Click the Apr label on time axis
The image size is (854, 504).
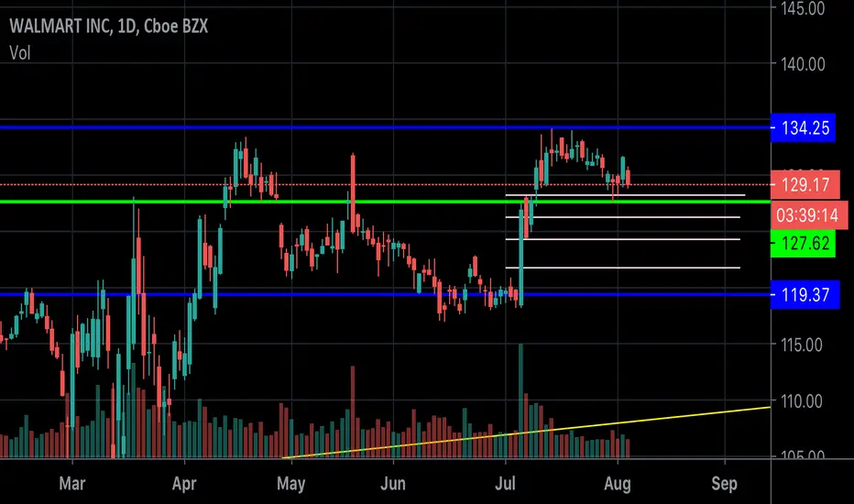pos(184,483)
